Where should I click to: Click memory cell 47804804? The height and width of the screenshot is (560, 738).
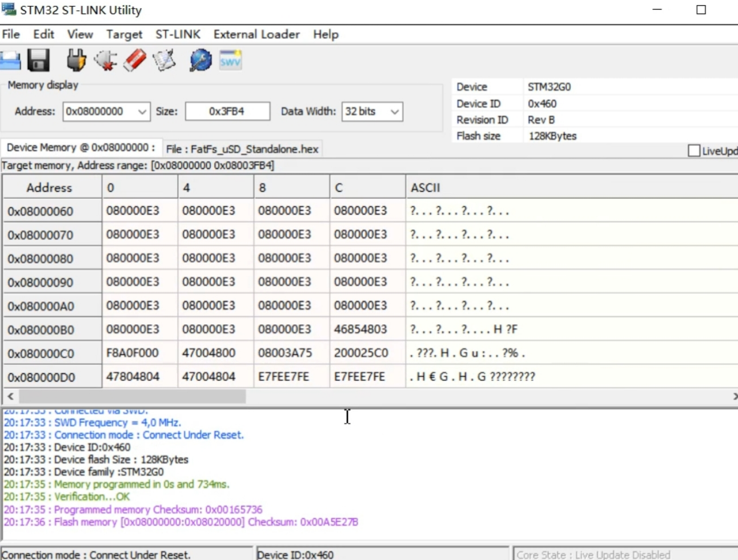coord(140,377)
